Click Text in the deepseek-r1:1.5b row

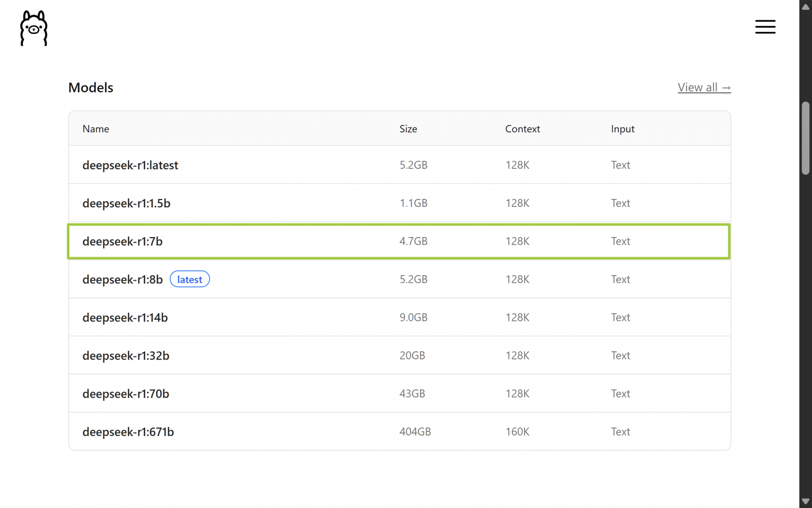[620, 203]
